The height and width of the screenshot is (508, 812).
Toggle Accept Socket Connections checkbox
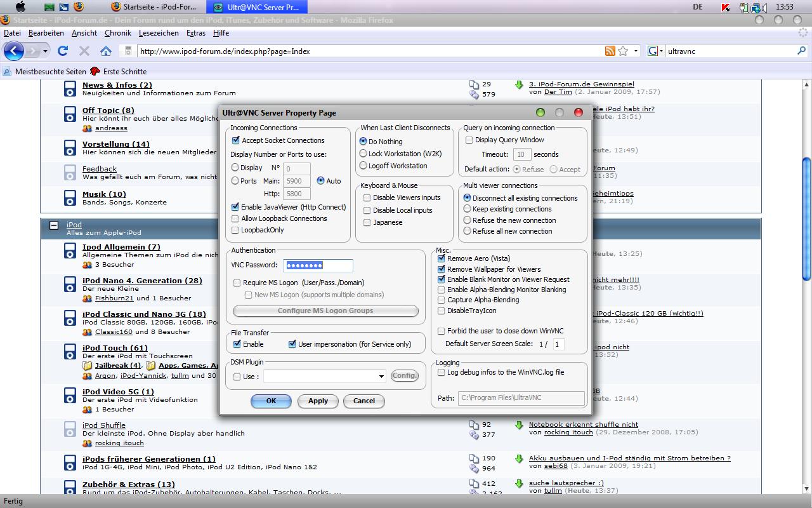236,140
